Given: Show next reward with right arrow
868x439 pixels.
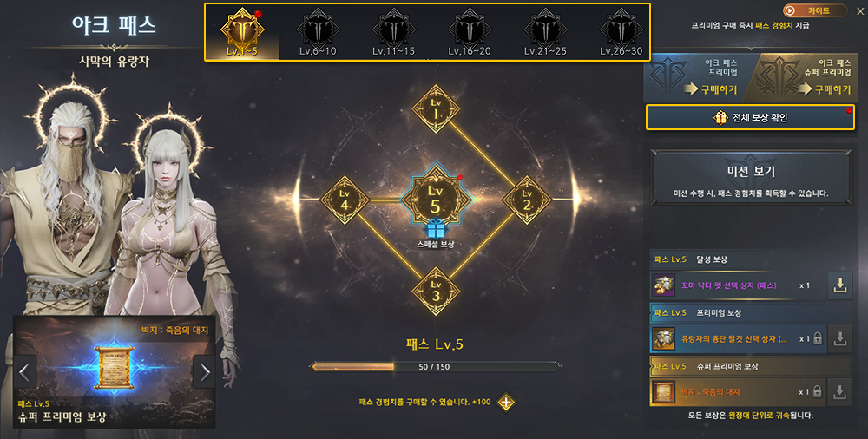Looking at the screenshot, I should (204, 372).
